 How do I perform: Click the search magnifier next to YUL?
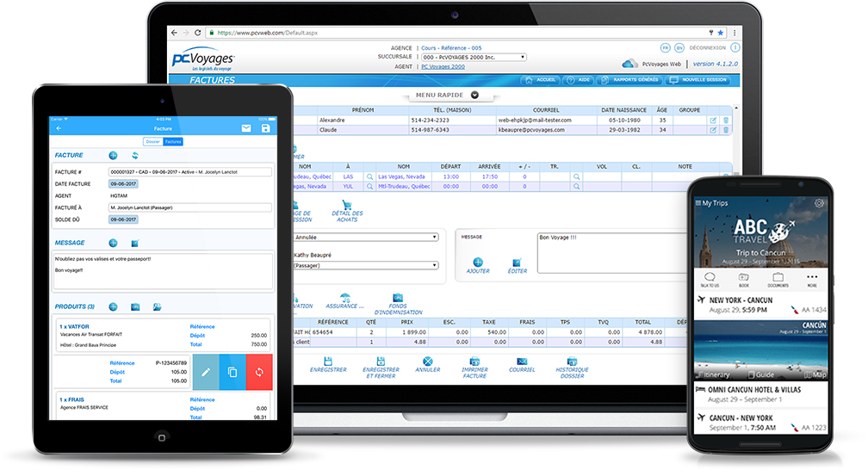369,187
